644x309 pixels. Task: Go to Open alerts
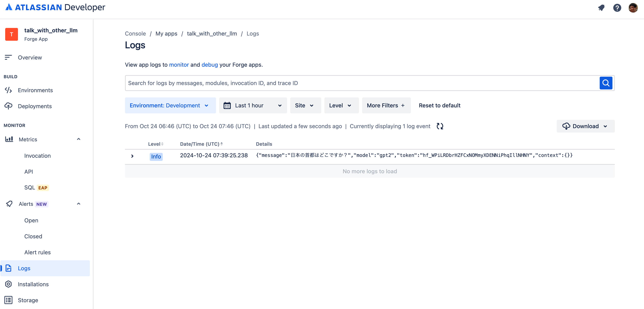[x=31, y=221]
